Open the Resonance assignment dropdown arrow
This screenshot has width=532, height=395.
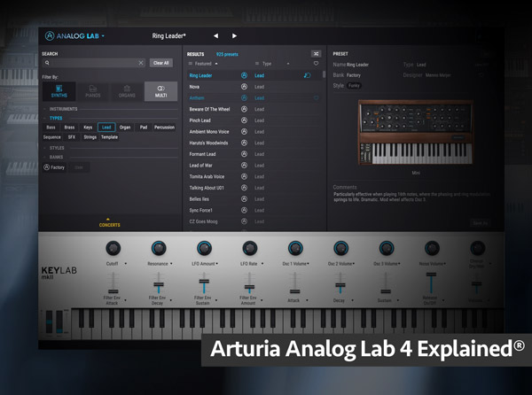(x=171, y=264)
